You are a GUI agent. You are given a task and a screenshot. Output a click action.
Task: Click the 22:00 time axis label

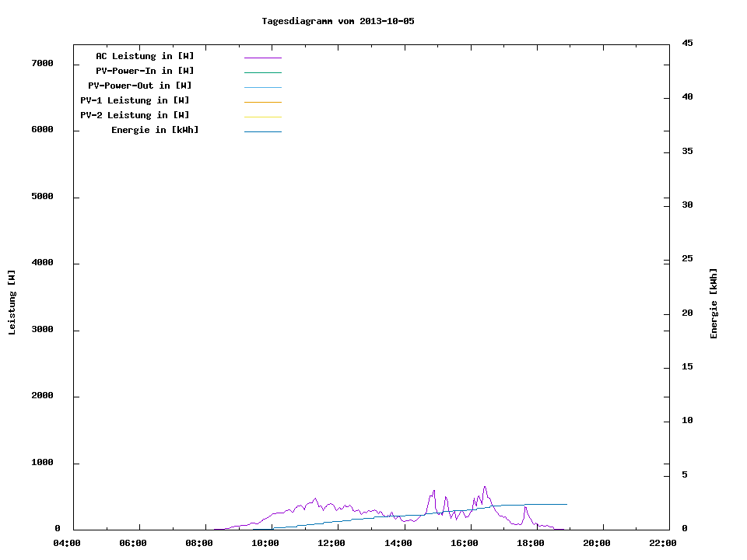pos(663,543)
